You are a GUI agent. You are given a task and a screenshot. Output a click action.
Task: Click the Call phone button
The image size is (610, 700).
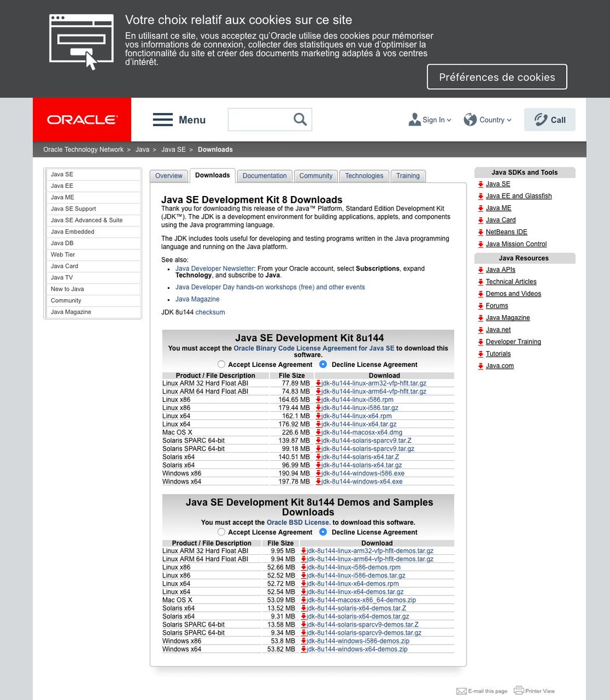549,120
